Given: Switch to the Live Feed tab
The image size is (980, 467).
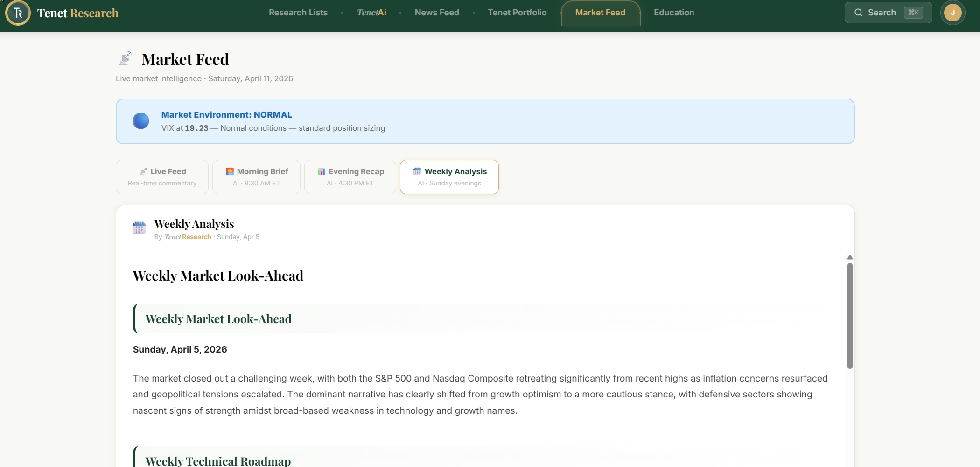Looking at the screenshot, I should 162,177.
